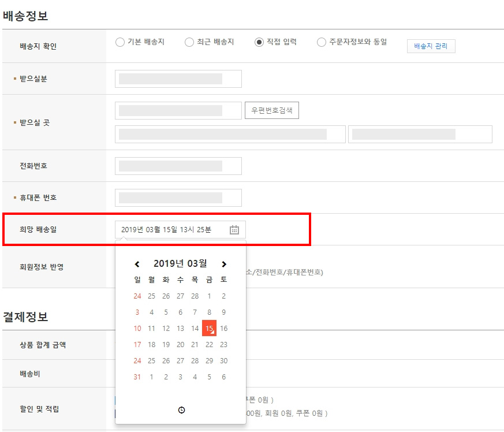Focus the 전화번호 input field
Screen dimensions: 504x432
(178, 166)
